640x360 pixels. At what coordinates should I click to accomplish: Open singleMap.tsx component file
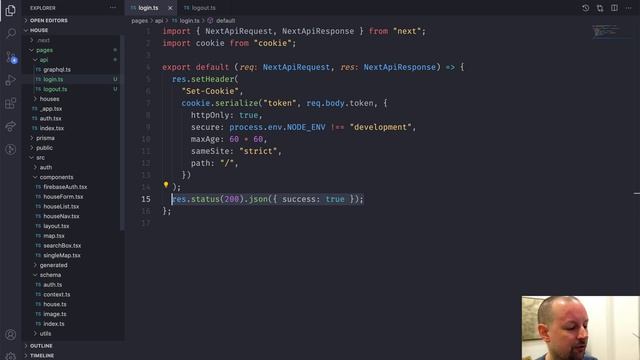click(62, 256)
